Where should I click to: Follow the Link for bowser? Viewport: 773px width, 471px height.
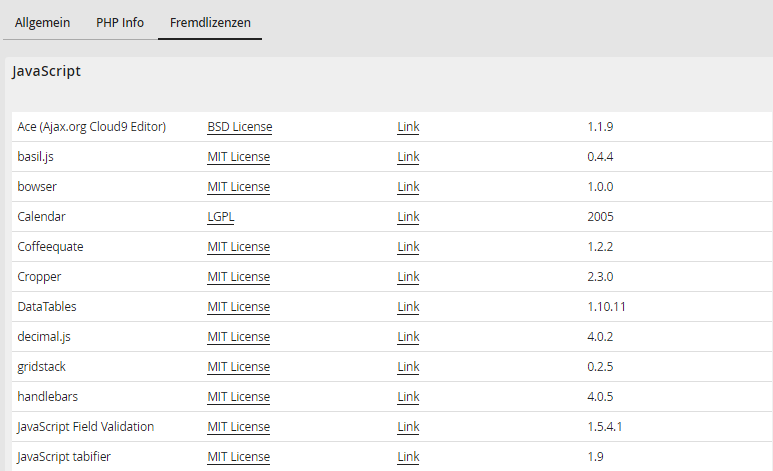pyautogui.click(x=408, y=187)
